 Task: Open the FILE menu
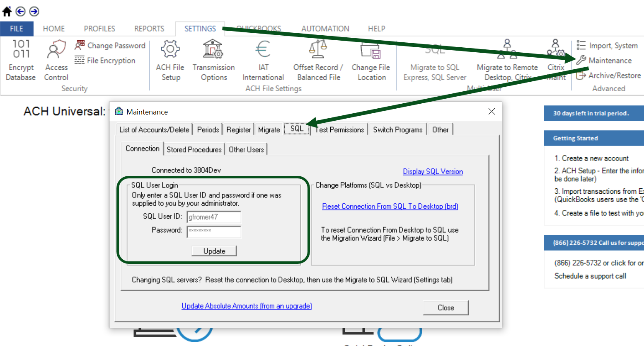point(17,29)
